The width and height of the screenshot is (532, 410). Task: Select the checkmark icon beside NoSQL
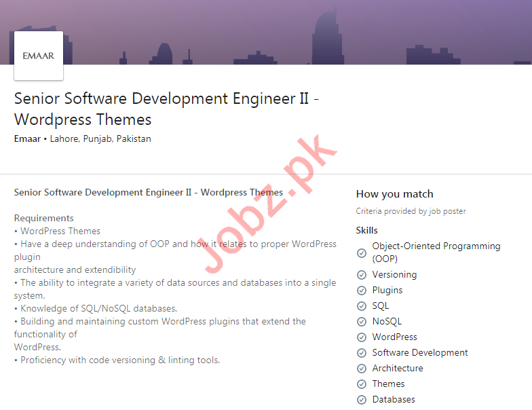tap(362, 322)
